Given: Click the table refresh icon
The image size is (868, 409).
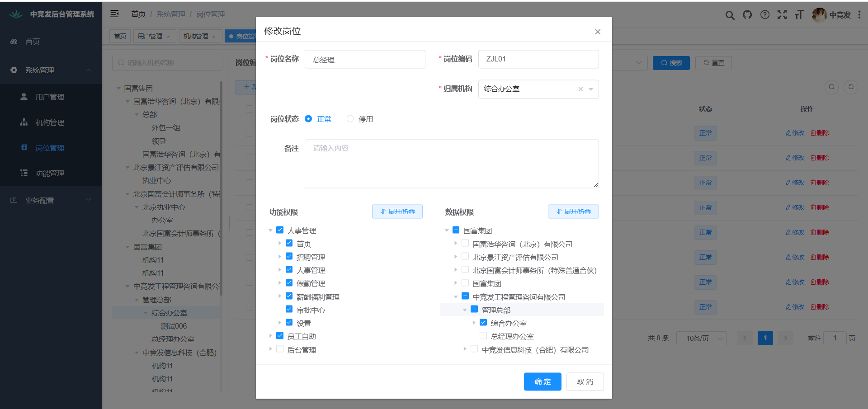Looking at the screenshot, I should point(851,87).
